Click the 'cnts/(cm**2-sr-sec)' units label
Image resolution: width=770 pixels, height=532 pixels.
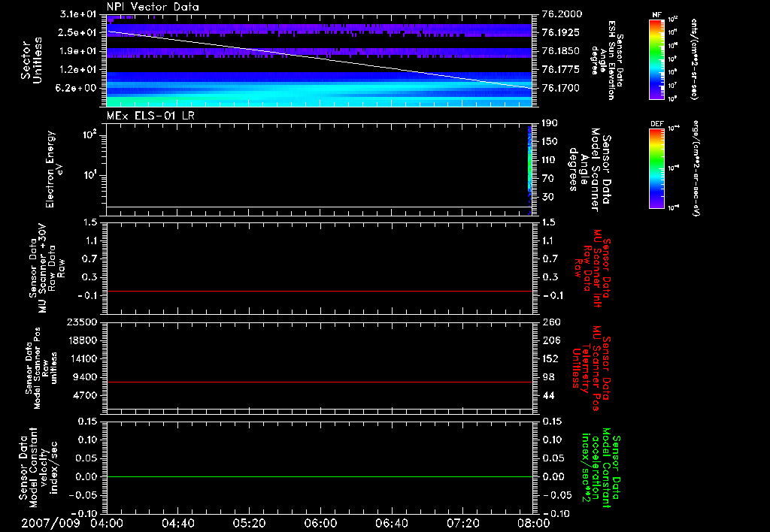coord(694,59)
